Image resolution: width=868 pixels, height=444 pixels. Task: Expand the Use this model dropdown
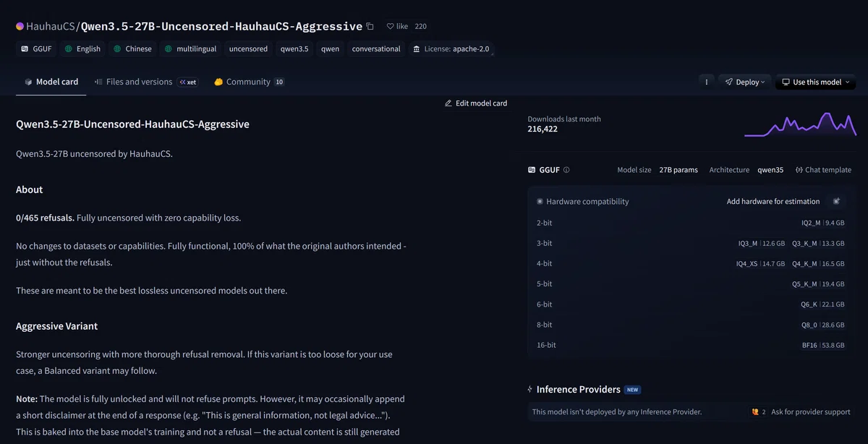815,82
